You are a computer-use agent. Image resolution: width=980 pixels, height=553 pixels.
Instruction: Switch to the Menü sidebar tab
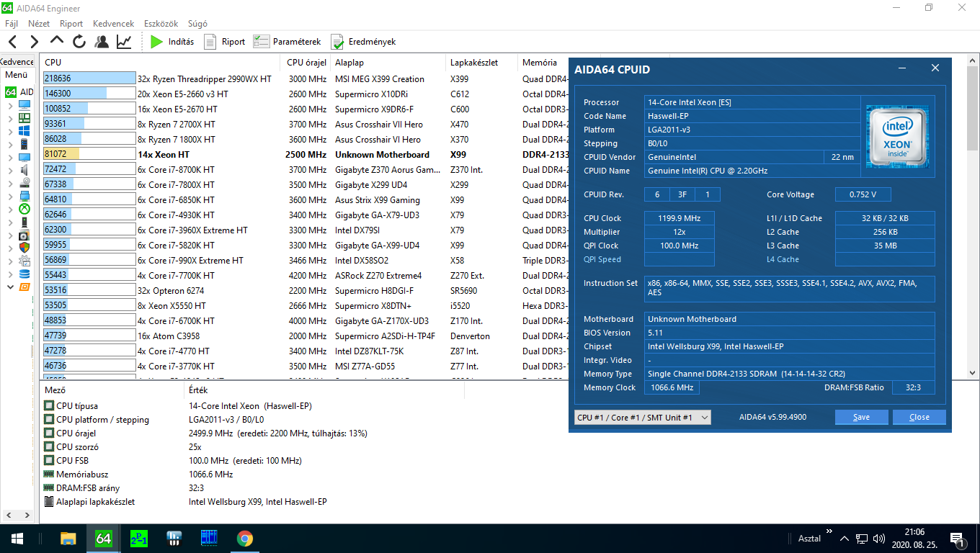click(17, 75)
